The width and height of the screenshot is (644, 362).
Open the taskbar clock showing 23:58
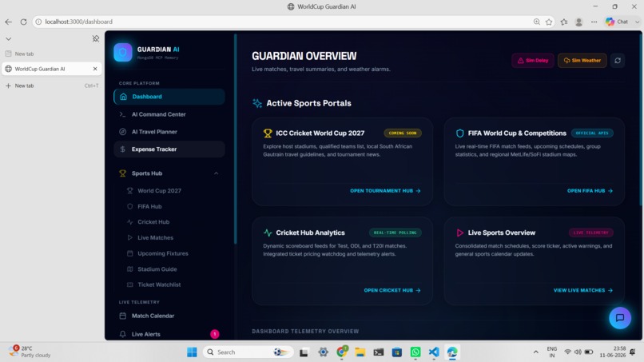tap(612, 352)
